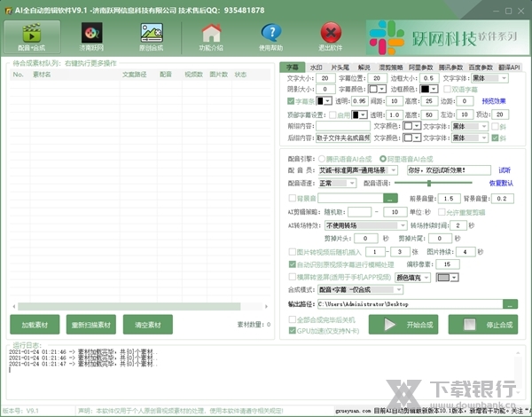
Task: Click the 停止合成 stop button
Action: click(x=483, y=325)
